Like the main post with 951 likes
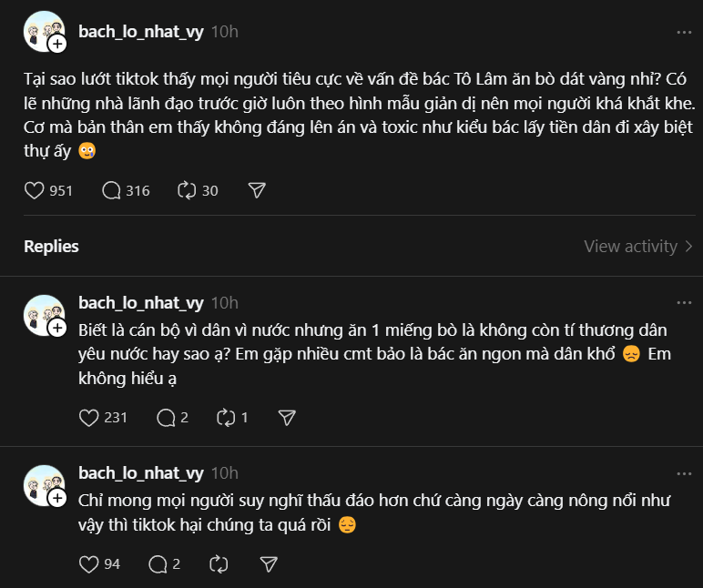 click(x=35, y=190)
